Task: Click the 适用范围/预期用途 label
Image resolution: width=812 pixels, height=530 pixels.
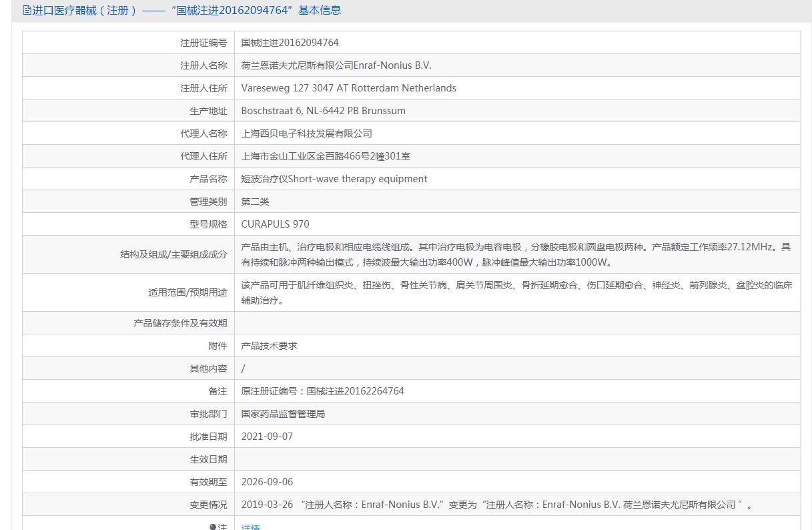Action: point(187,292)
